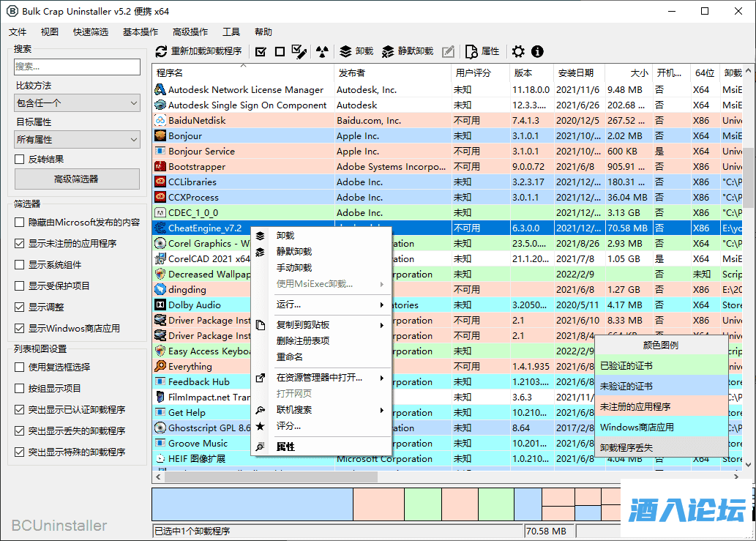The width and height of the screenshot is (756, 541).
Task: Click the deselect-all empty box toolbar icon
Action: 280,51
